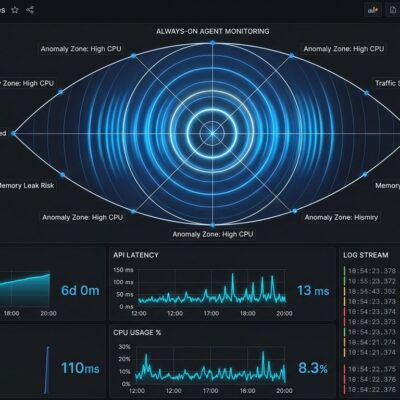Open the CPU USAGE % panel title
The image size is (400, 400).
[x=137, y=333]
